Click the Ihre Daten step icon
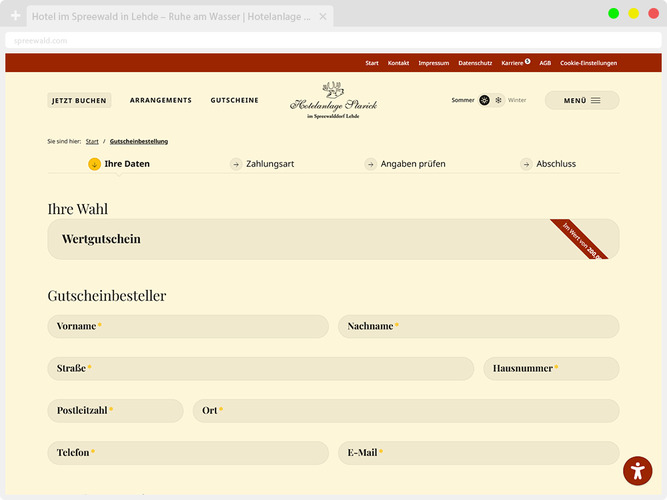 pyautogui.click(x=94, y=164)
